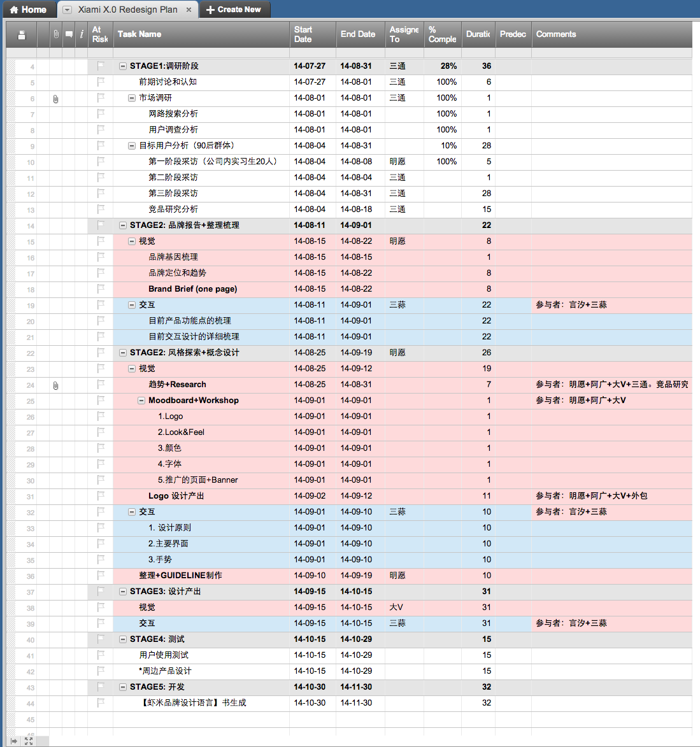Image resolution: width=700 pixels, height=747 pixels.
Task: Click the % Complete column header
Action: tap(443, 34)
